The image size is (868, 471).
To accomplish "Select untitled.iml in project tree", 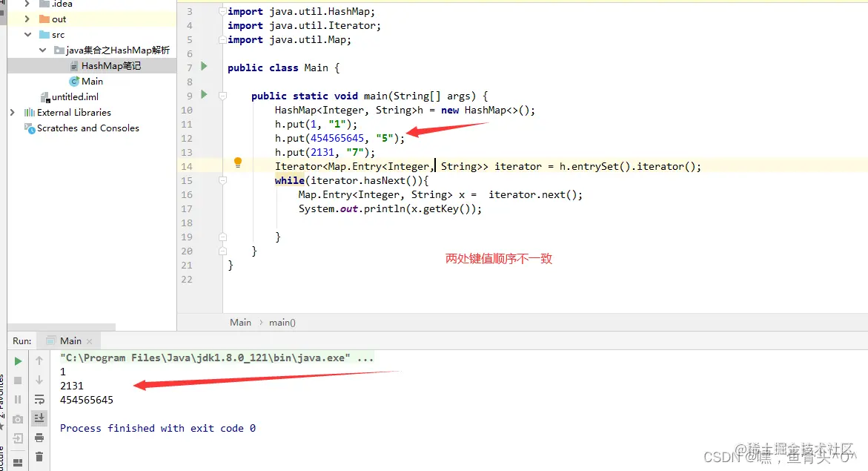I will 75,97.
